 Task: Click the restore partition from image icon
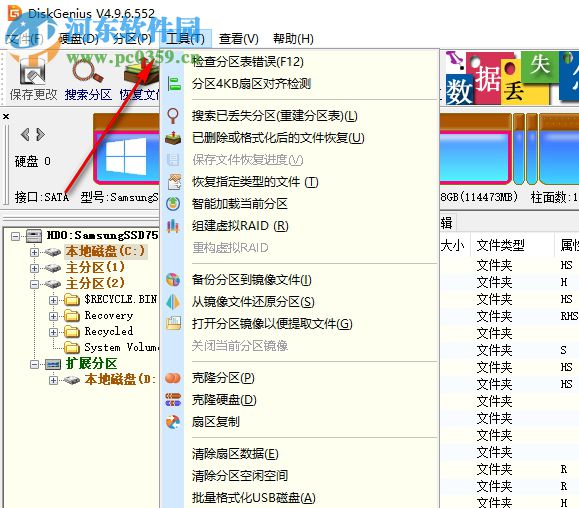tap(173, 302)
